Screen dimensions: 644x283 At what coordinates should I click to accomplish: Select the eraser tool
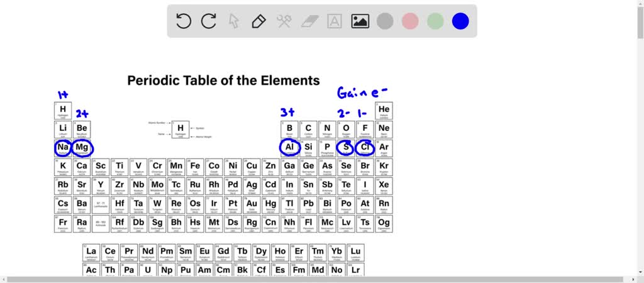(x=309, y=21)
